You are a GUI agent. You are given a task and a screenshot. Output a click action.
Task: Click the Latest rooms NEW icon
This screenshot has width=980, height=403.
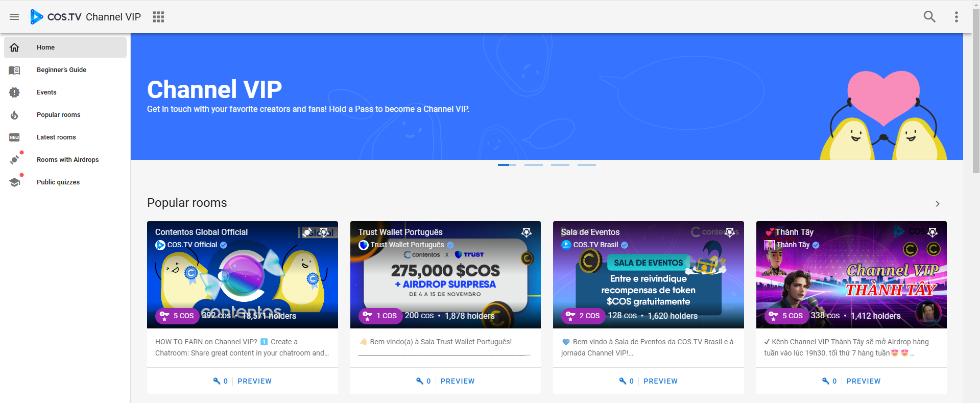14,137
